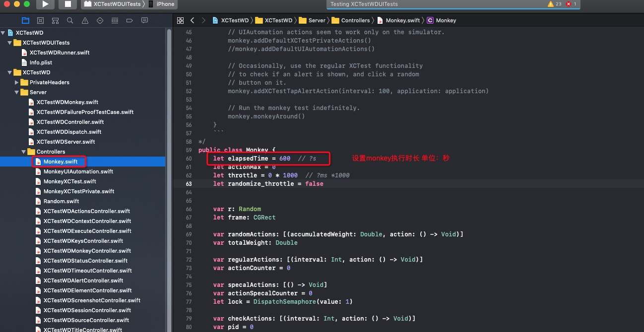Open the related items grid menu
Viewport: 644px width, 332px height.
point(180,20)
